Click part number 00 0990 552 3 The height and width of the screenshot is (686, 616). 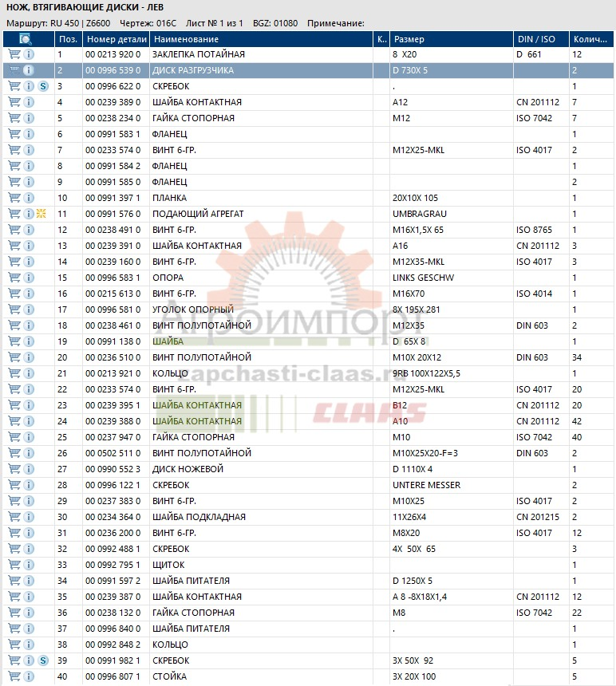click(113, 469)
